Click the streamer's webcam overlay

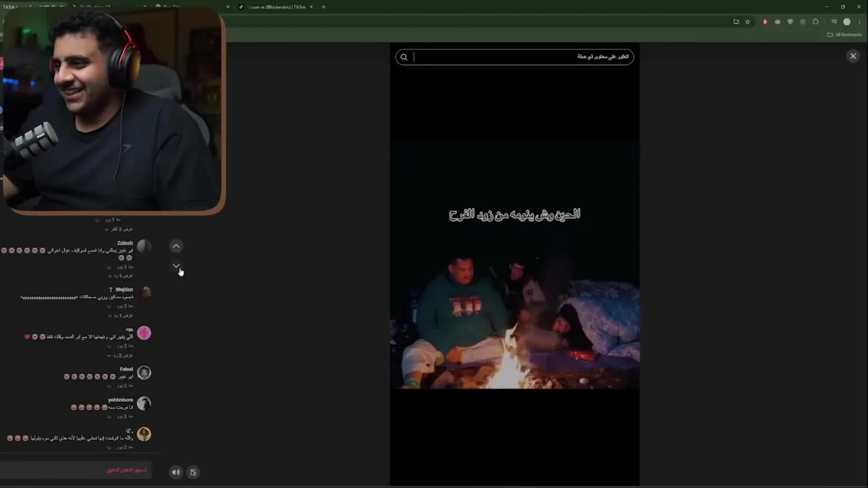click(x=113, y=112)
